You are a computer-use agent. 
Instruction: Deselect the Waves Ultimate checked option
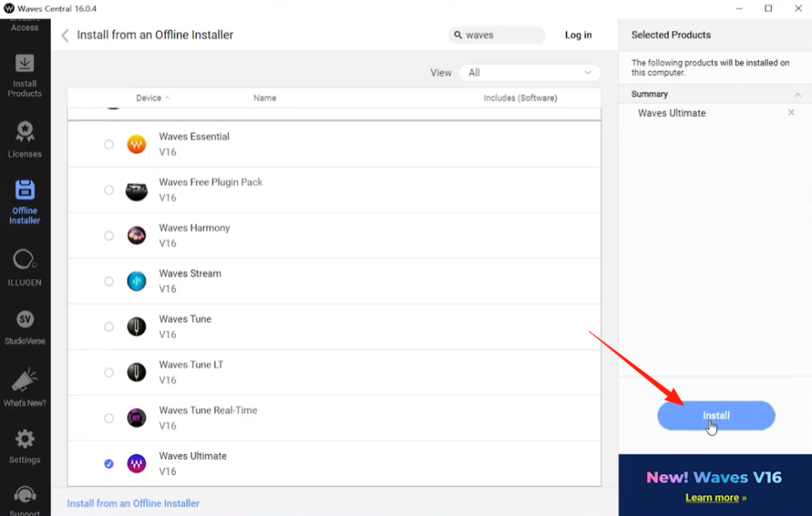pyautogui.click(x=109, y=464)
